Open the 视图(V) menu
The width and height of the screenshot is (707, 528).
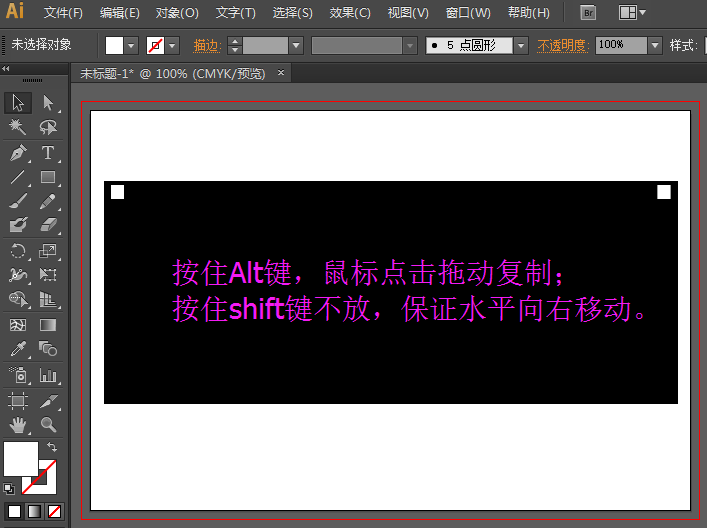pos(408,13)
